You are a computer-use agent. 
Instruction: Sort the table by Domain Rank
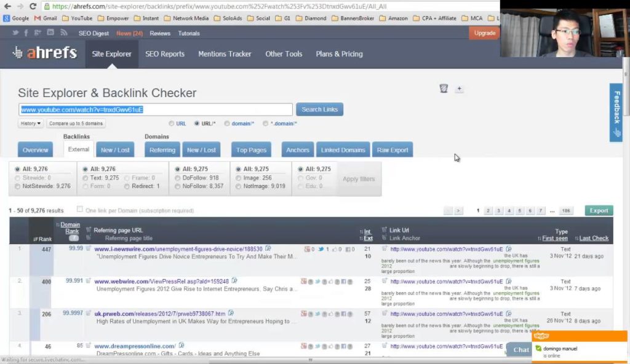tap(70, 228)
